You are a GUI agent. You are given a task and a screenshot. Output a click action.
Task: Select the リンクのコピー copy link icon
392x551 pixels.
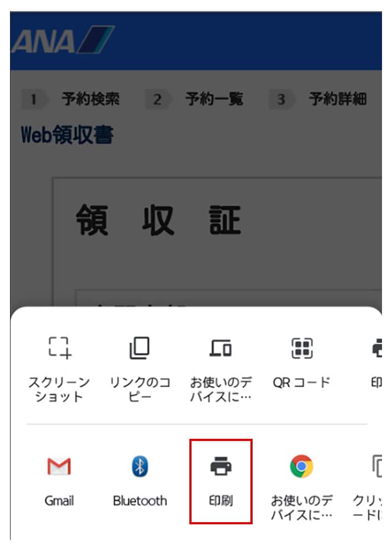tap(140, 348)
